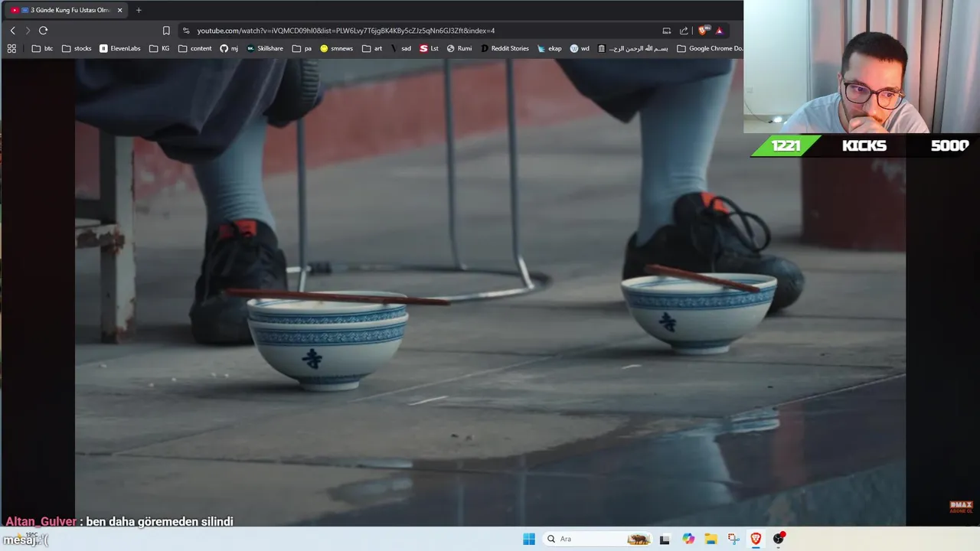The image size is (980, 551).
Task: Share this page via the share icon
Action: 684,31
